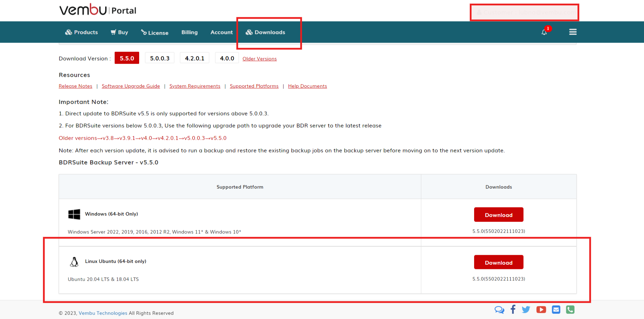Click the red upgrade path text

(143, 138)
